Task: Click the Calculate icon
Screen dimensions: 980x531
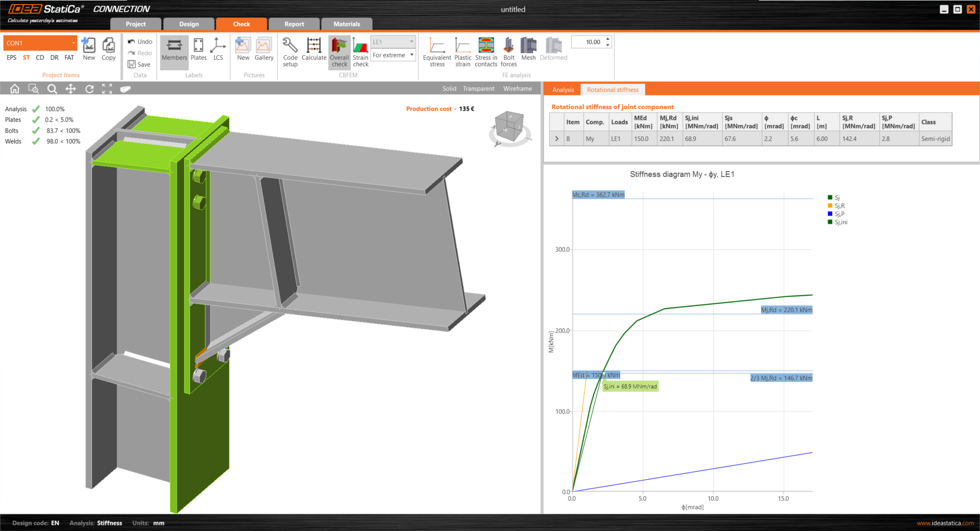Action: [x=313, y=50]
